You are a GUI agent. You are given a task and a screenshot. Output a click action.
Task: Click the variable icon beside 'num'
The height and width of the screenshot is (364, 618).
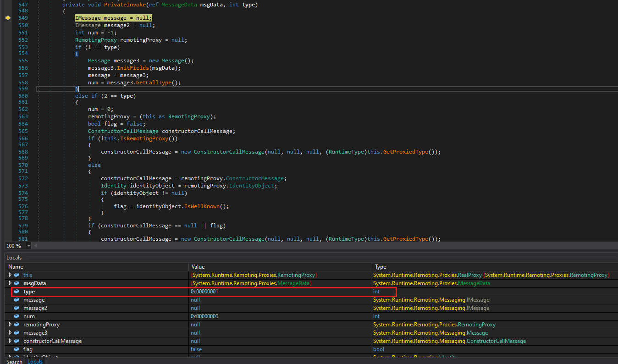point(17,316)
